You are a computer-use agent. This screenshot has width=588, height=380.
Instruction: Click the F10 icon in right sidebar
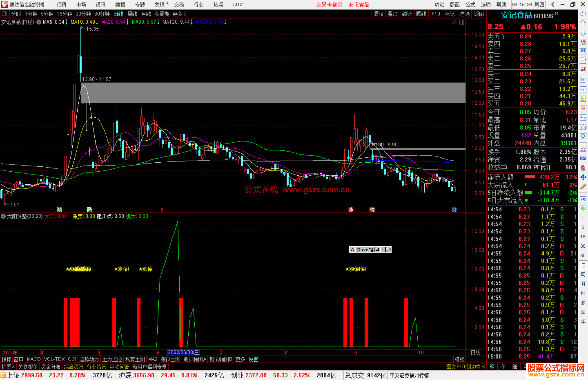point(583,89)
